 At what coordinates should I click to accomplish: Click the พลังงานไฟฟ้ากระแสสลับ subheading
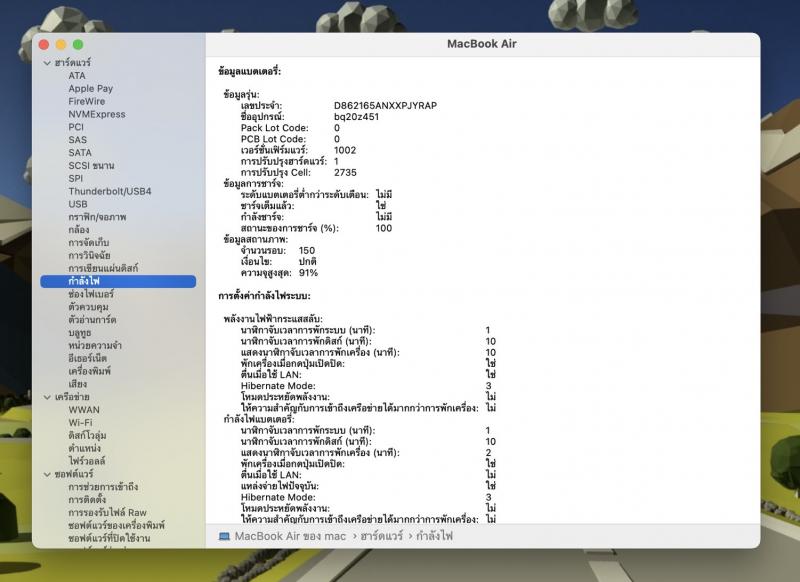pyautogui.click(x=273, y=319)
